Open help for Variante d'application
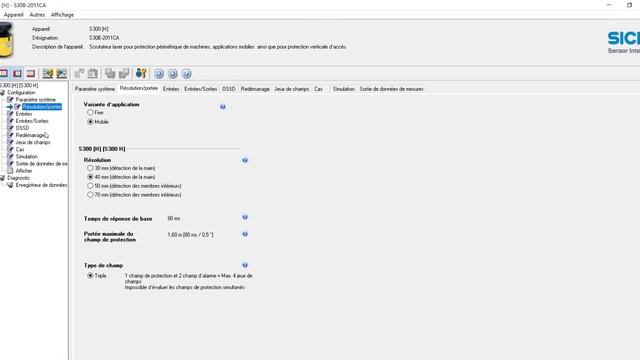The width and height of the screenshot is (640, 360). coord(223,107)
